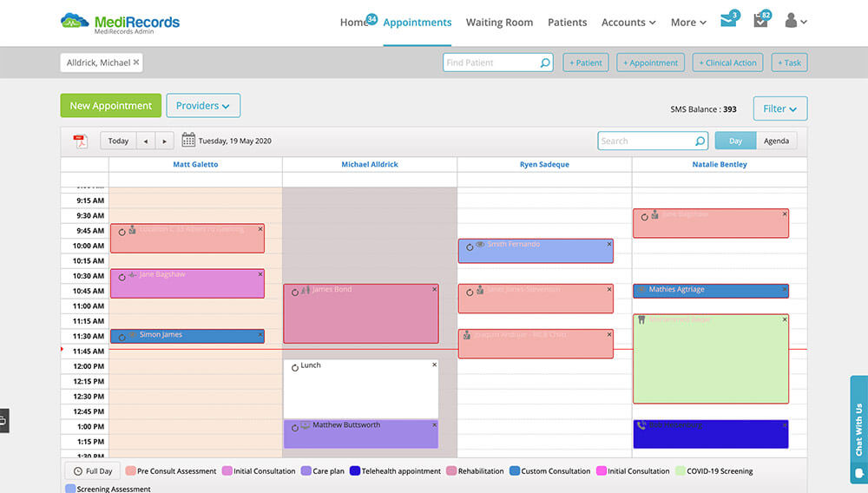Export the calendar using the PDF icon
Viewport: 868px width, 493px height.
point(80,141)
